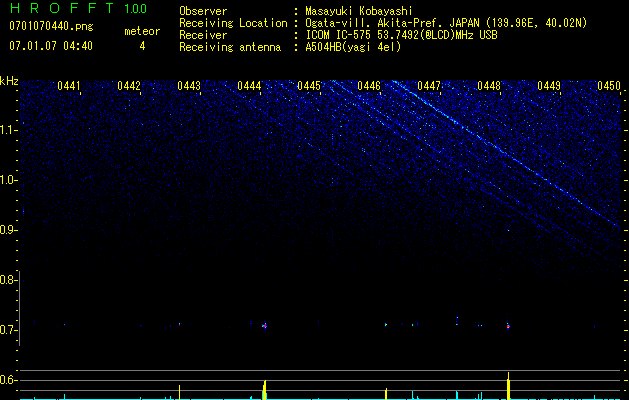Click the Receiving antenna label
This screenshot has width=629, height=400.
[x=230, y=47]
